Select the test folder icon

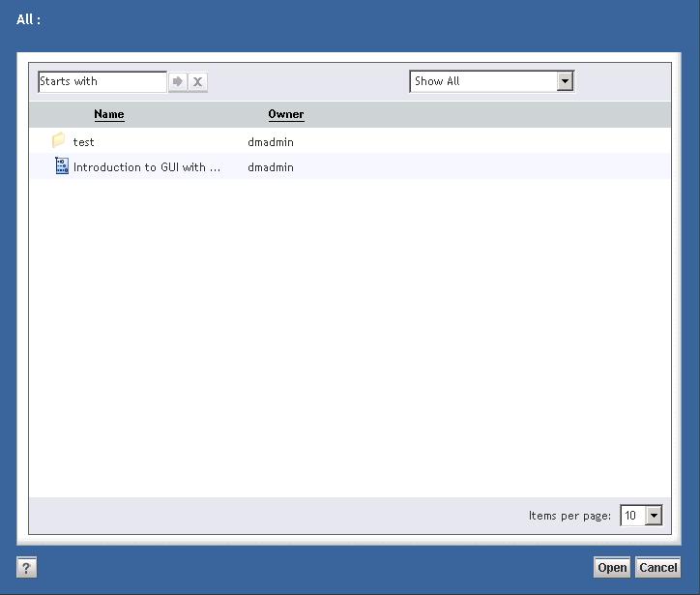(58, 140)
